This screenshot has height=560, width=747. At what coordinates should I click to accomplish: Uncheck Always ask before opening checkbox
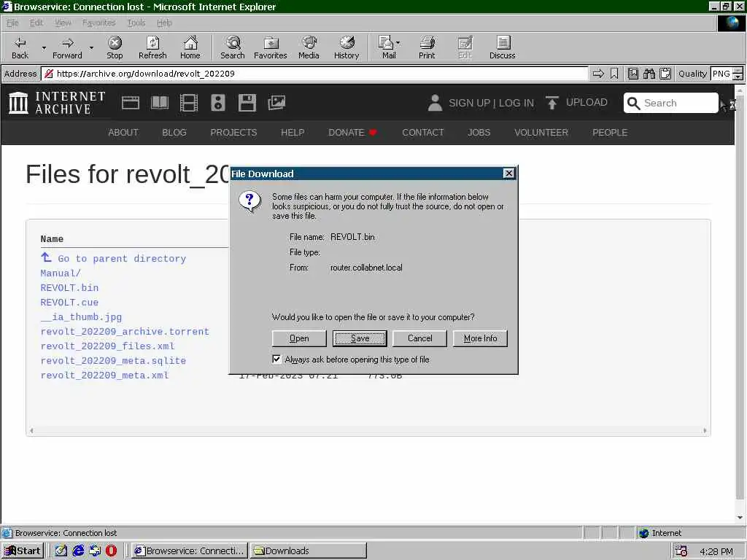[276, 359]
